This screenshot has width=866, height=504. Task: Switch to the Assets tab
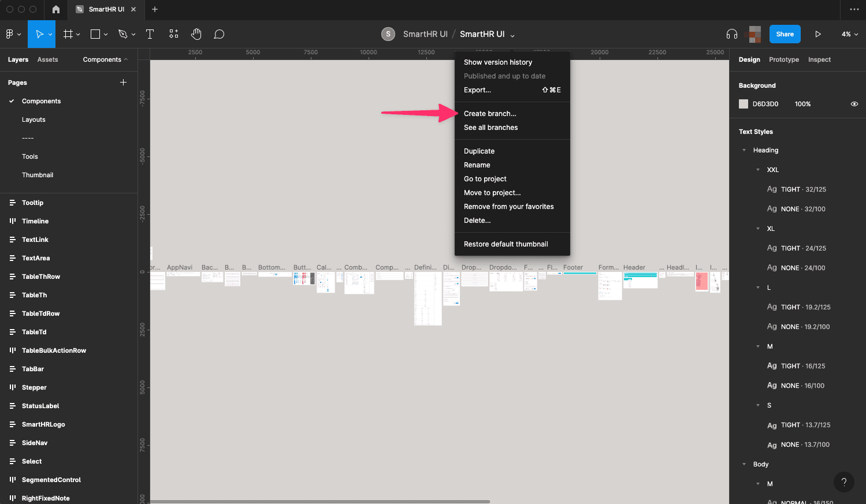[x=47, y=59]
